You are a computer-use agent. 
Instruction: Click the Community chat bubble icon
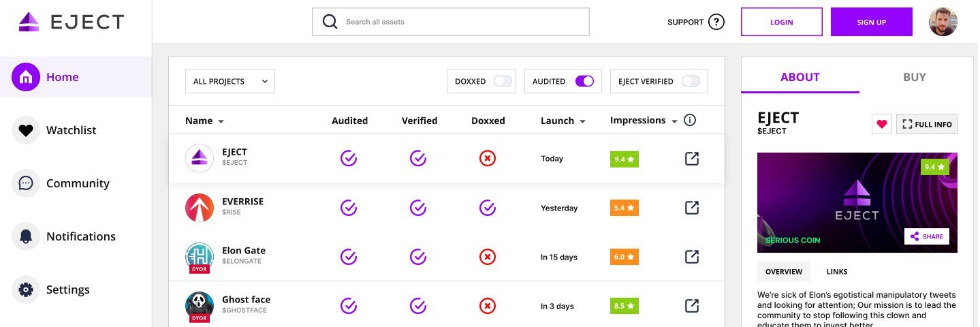click(x=26, y=183)
